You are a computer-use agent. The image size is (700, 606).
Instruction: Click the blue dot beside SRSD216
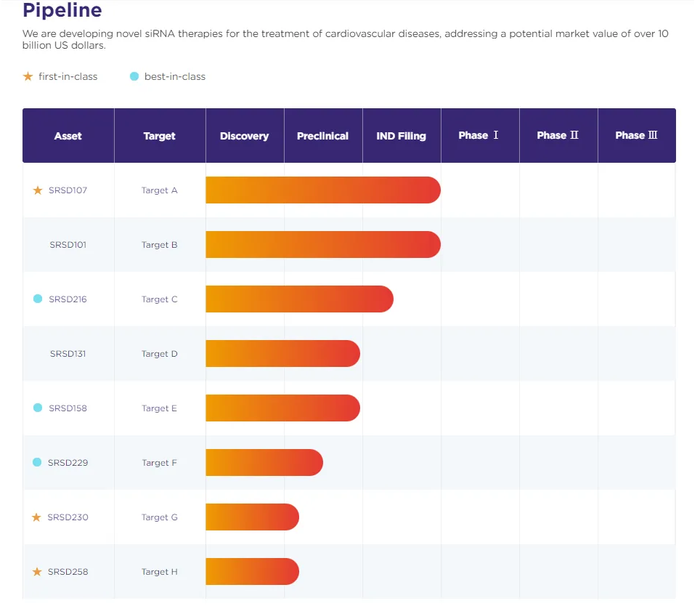point(38,299)
